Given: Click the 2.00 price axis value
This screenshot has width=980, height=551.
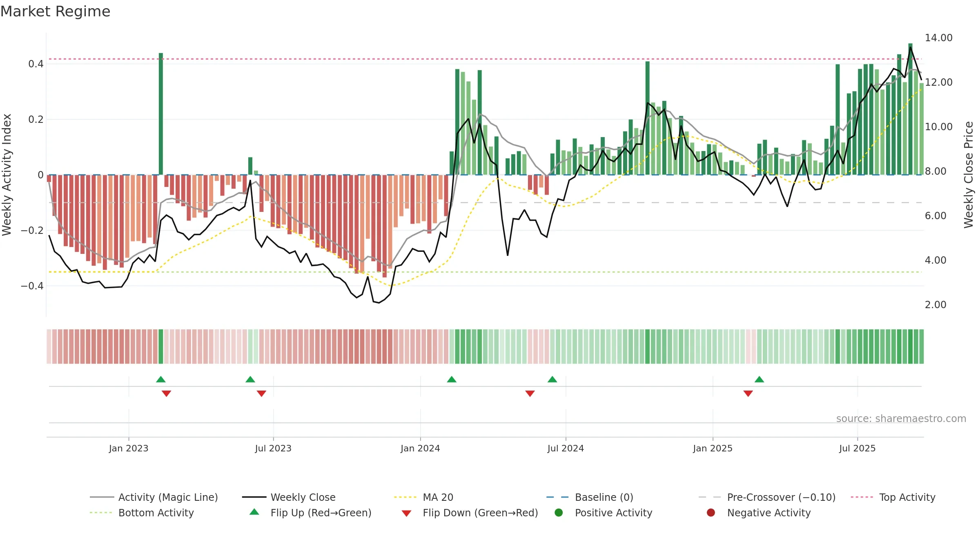Looking at the screenshot, I should [935, 305].
